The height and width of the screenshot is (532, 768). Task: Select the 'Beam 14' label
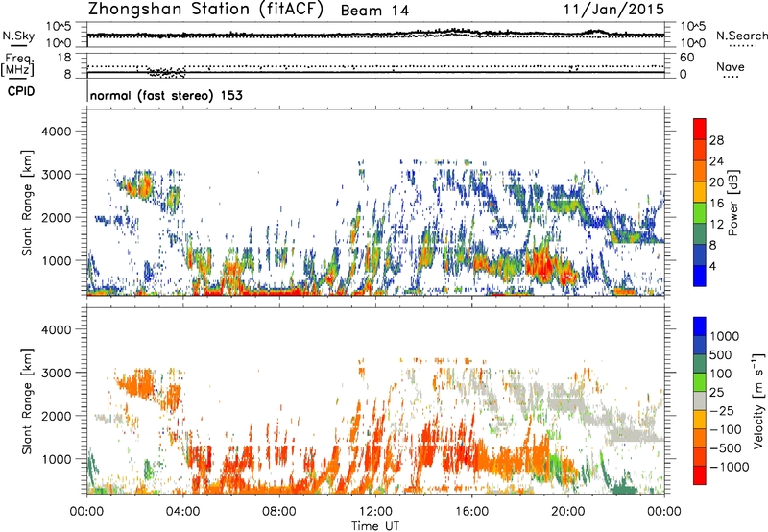(374, 11)
